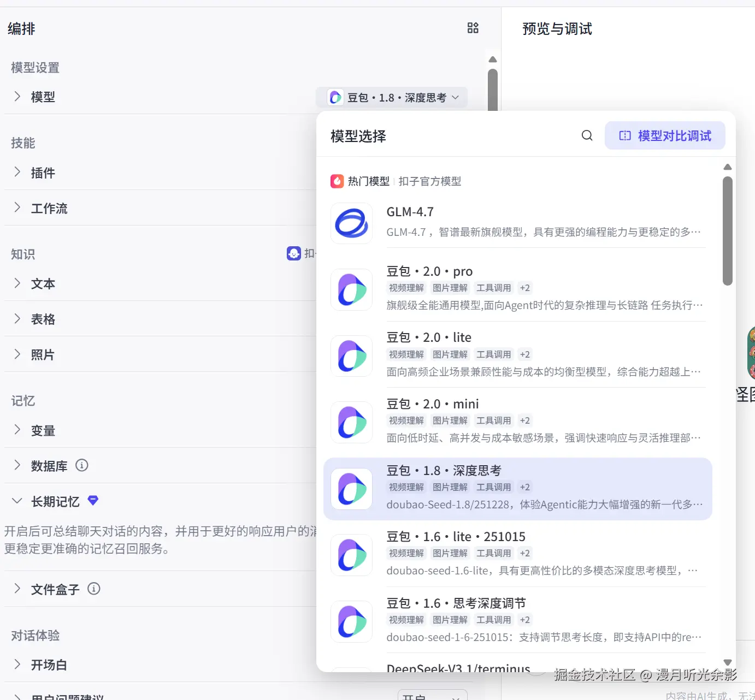
Task: Open the 豆包·1.8·深度思考 model dropdown
Action: 392,97
